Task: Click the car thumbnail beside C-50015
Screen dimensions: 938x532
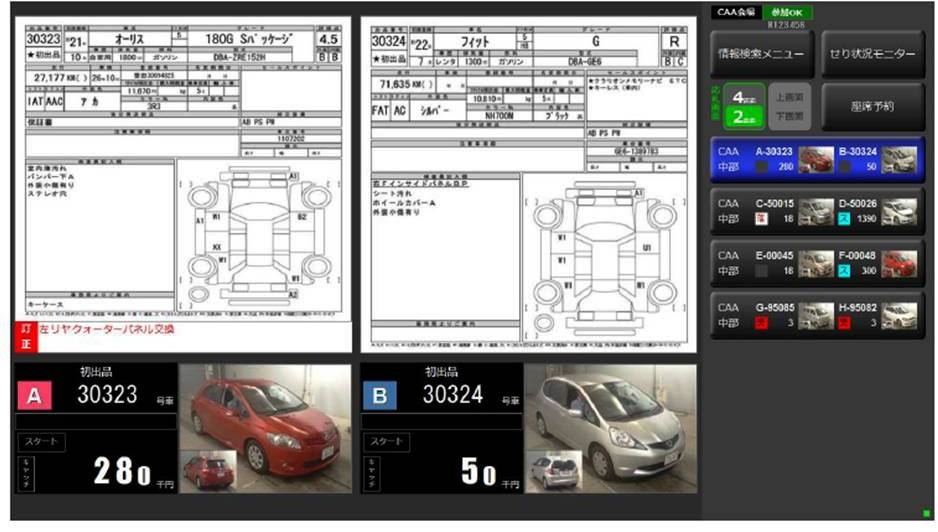Action: click(x=815, y=212)
